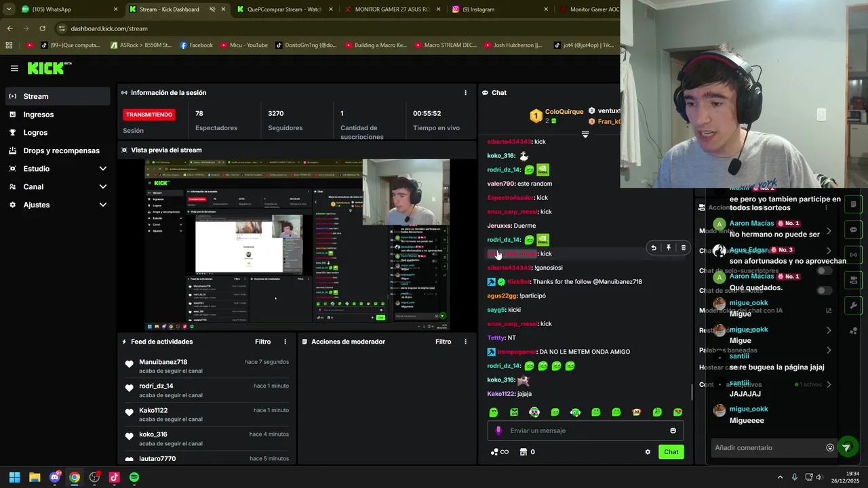Expand the Ajustes sidebar section
Viewport: 868px width, 488px height.
click(58, 205)
